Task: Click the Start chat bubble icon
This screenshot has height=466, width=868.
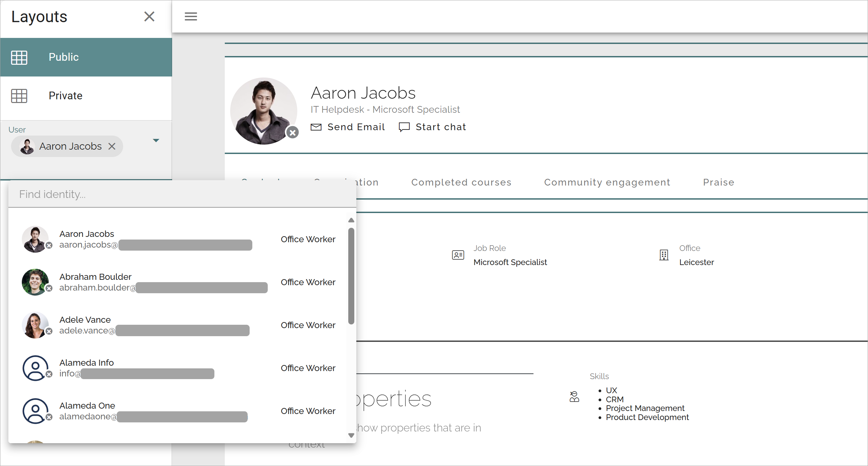Action: click(404, 127)
